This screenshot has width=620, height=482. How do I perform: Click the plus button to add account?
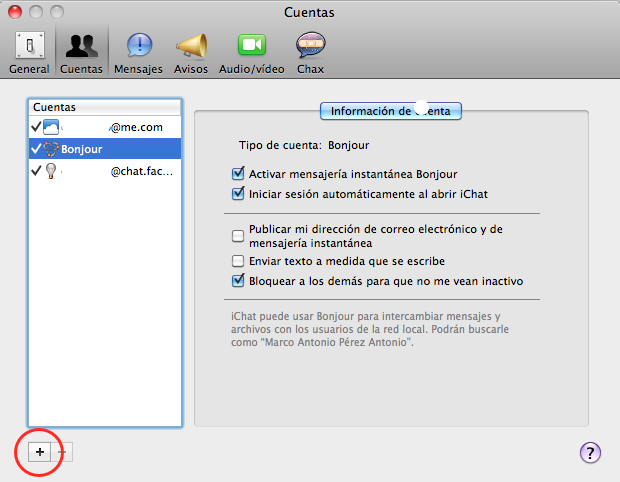pyautogui.click(x=40, y=452)
